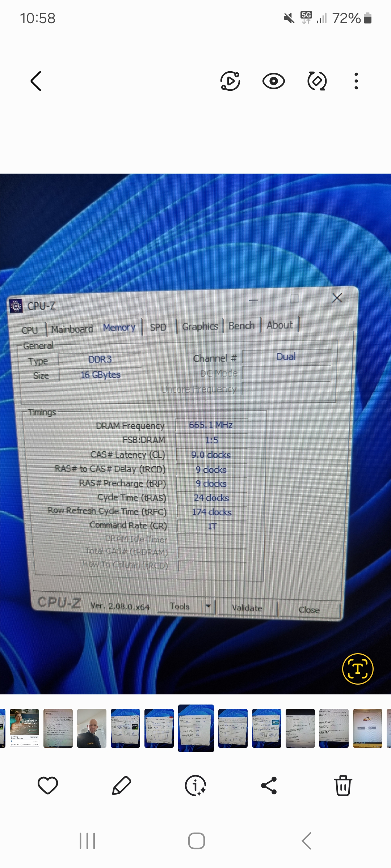This screenshot has width=391, height=868.
Task: Tap the system back button at bottom
Action: point(306,841)
